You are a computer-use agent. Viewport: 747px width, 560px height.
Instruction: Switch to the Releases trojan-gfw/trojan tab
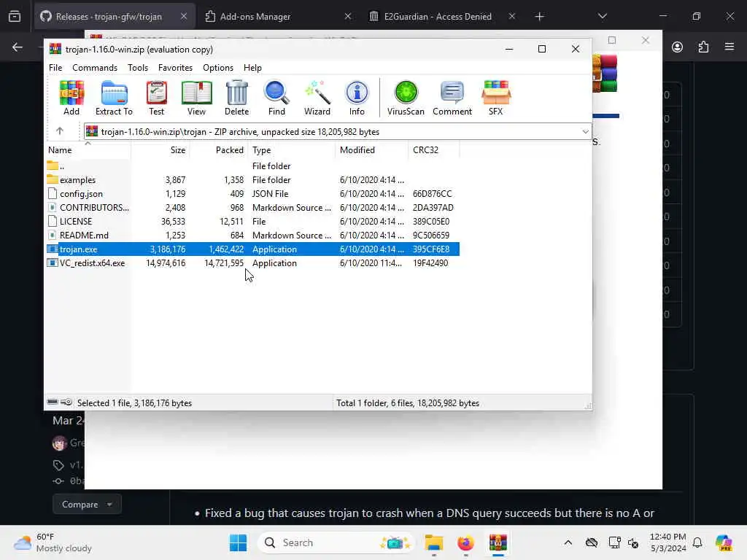[115, 16]
